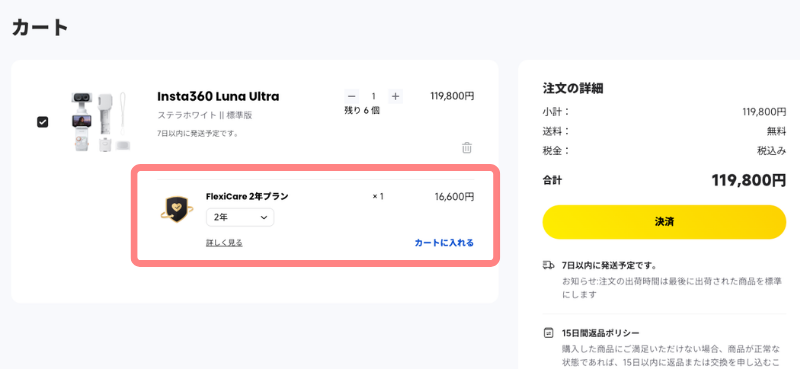Viewport: 800px width, 370px height.
Task: Click the Insta360 Luna Ultra product thumbnail
Action: click(100, 121)
